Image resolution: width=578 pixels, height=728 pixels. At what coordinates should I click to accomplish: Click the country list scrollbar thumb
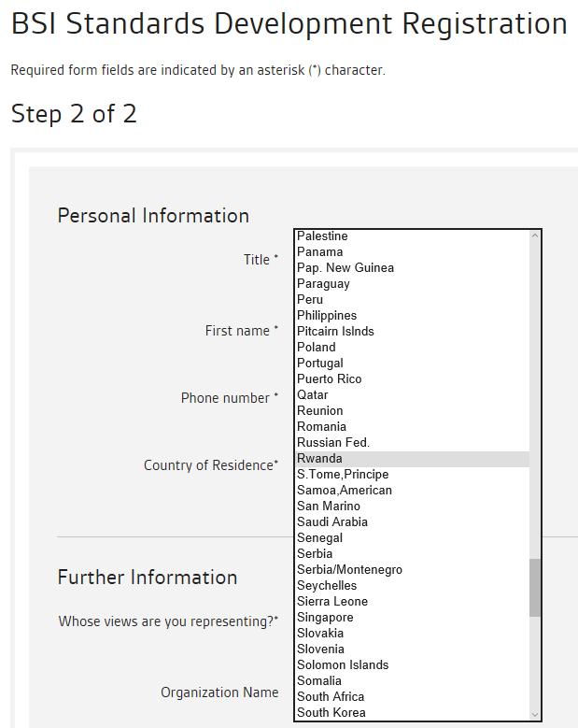(x=535, y=588)
